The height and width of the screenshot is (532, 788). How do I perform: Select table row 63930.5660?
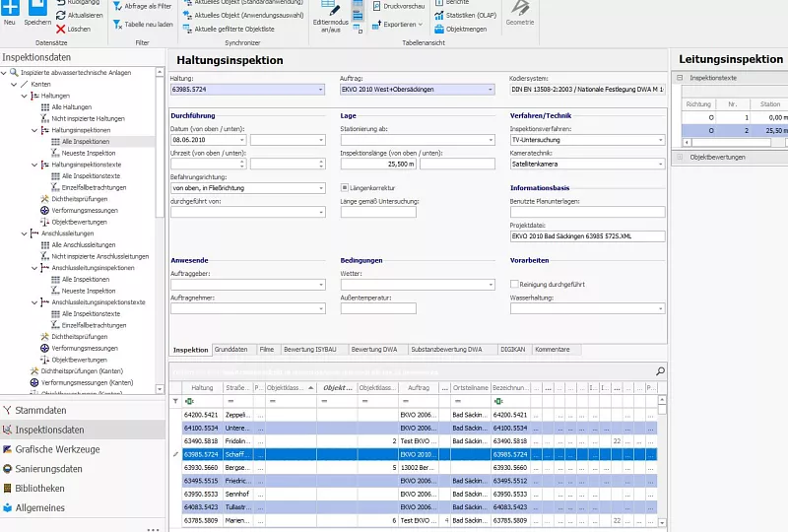(x=420, y=468)
